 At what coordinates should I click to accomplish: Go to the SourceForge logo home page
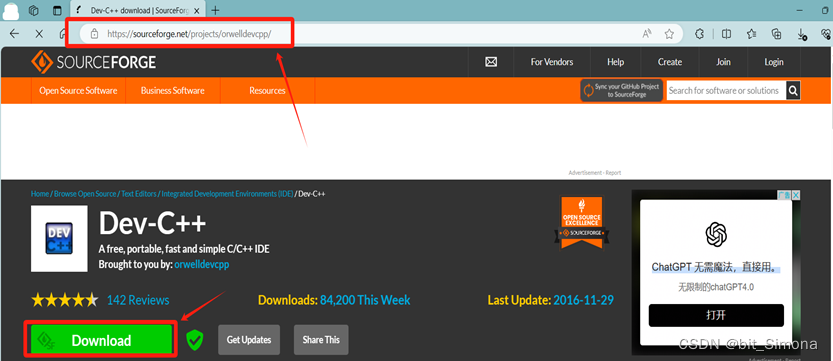click(94, 62)
